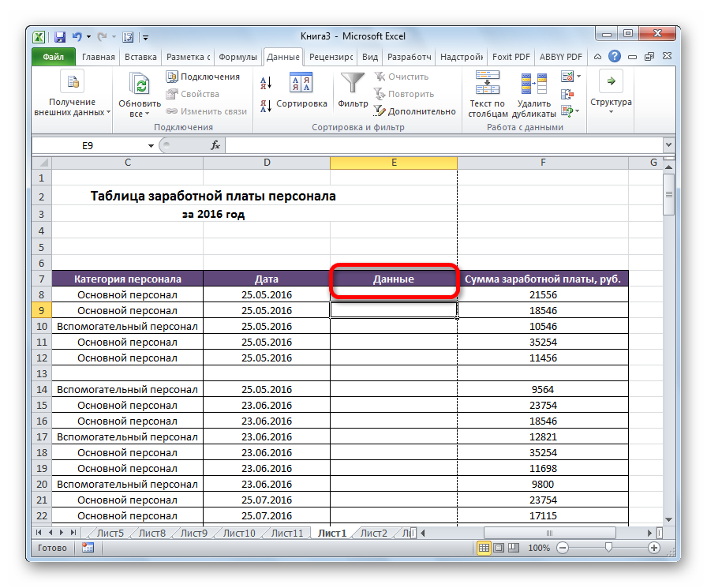
Task: Click the Filter funnel icon
Action: pyautogui.click(x=353, y=84)
